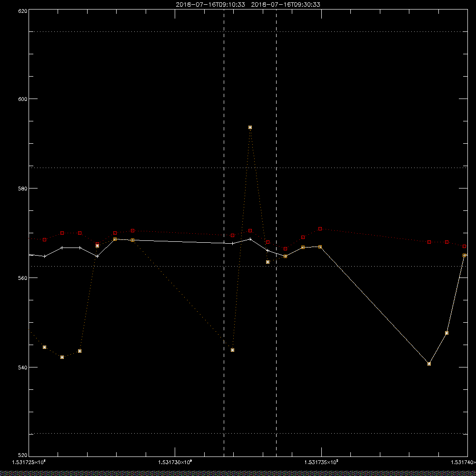This screenshot has height=476, width=476.
Task: Click the 1.531725×10⁹ x-axis label
Action: click(29, 462)
